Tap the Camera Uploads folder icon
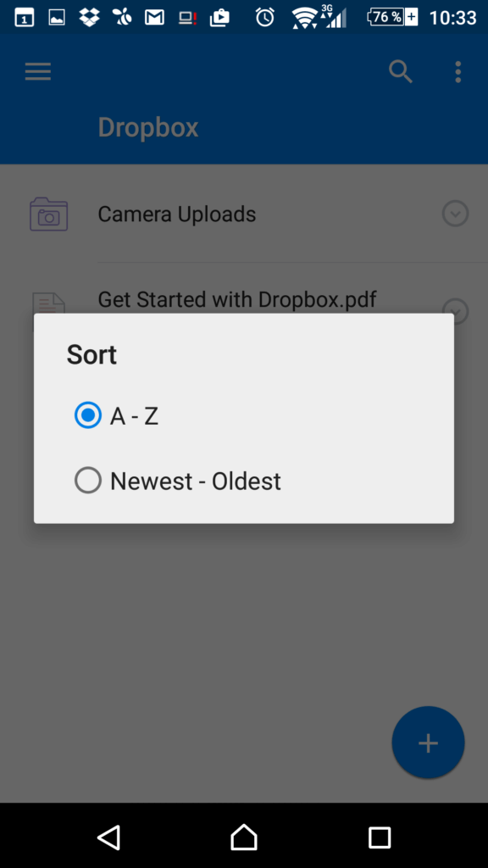488x868 pixels. tap(48, 214)
